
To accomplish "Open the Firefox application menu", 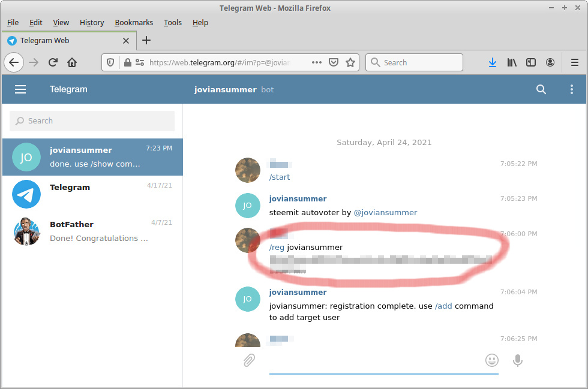I will [x=575, y=62].
